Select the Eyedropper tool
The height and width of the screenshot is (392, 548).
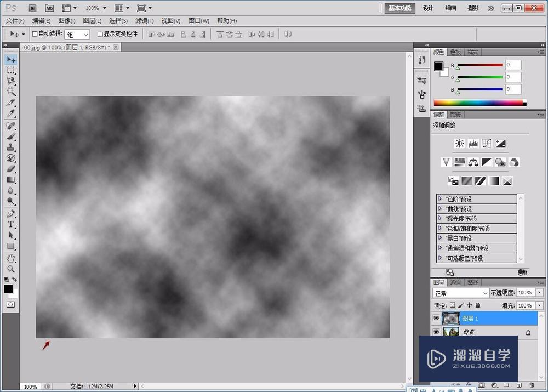(10, 114)
